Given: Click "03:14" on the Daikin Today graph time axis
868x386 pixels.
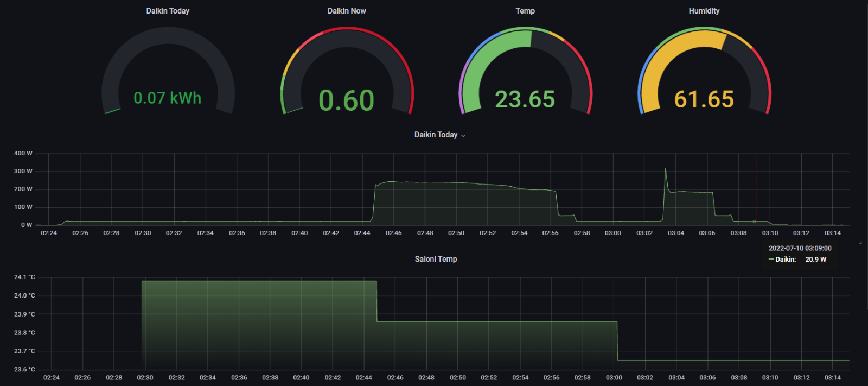Looking at the screenshot, I should coord(833,233).
